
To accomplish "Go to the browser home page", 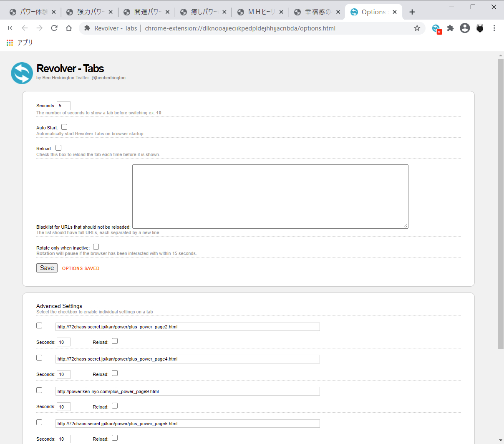I will [69, 28].
